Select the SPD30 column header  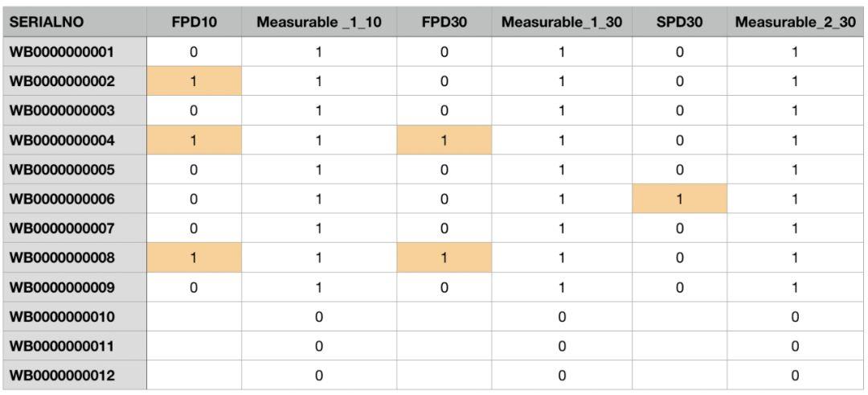[x=679, y=23]
